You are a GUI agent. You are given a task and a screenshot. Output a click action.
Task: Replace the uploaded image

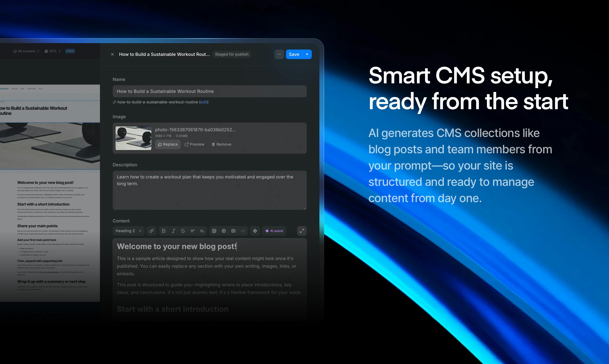coord(168,144)
